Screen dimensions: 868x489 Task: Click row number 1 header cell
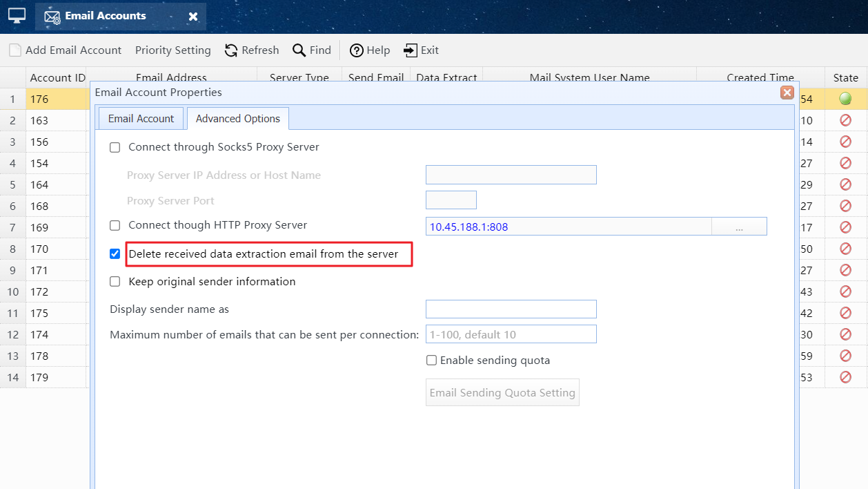[x=12, y=99]
